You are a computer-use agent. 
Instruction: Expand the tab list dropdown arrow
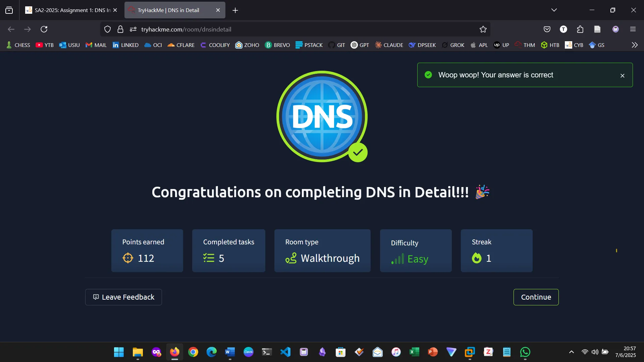[554, 10]
